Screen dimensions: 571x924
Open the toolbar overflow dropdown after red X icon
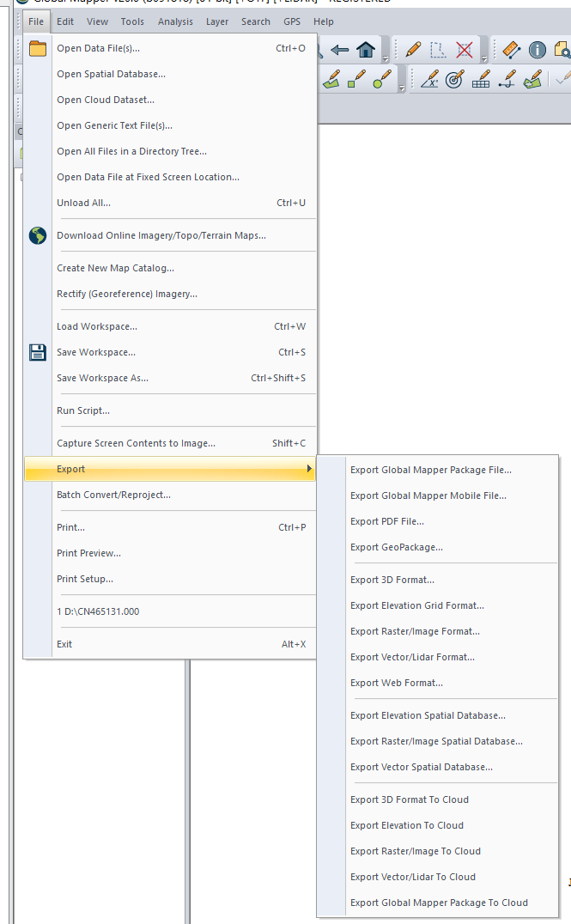click(x=483, y=58)
